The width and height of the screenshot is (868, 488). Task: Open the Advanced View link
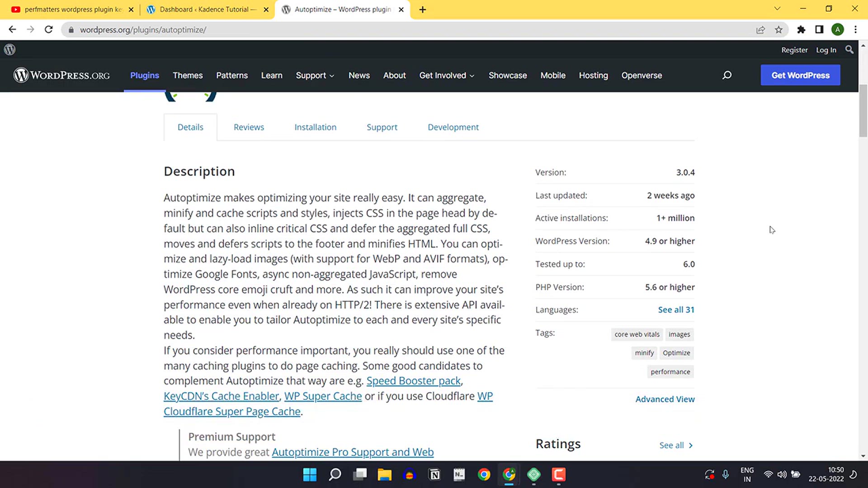[x=665, y=399]
